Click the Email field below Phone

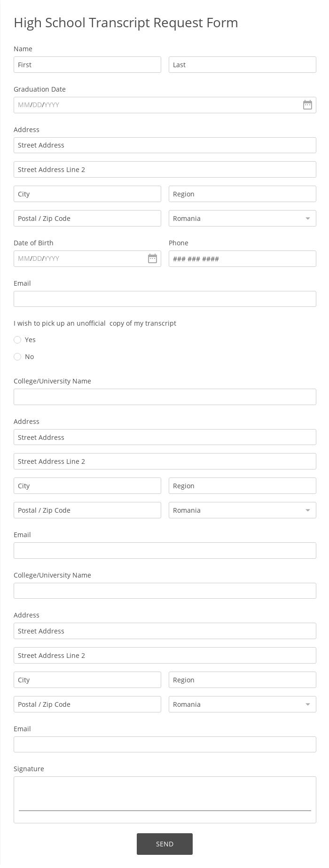tap(164, 298)
